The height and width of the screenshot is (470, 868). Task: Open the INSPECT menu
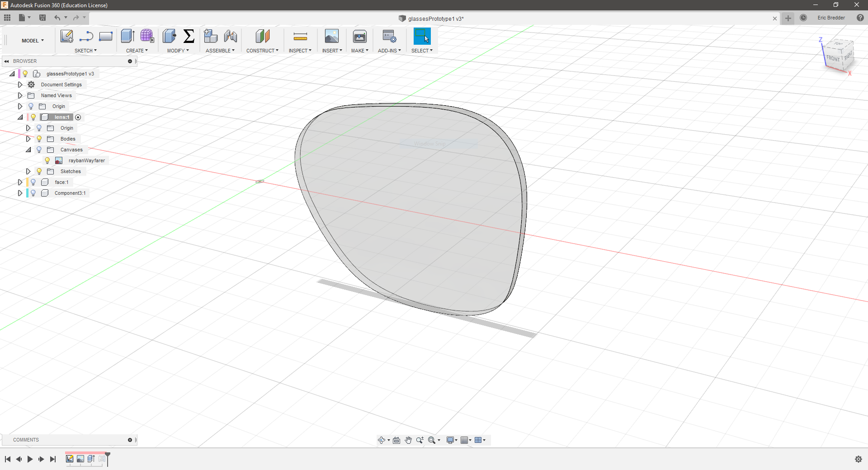coord(300,51)
